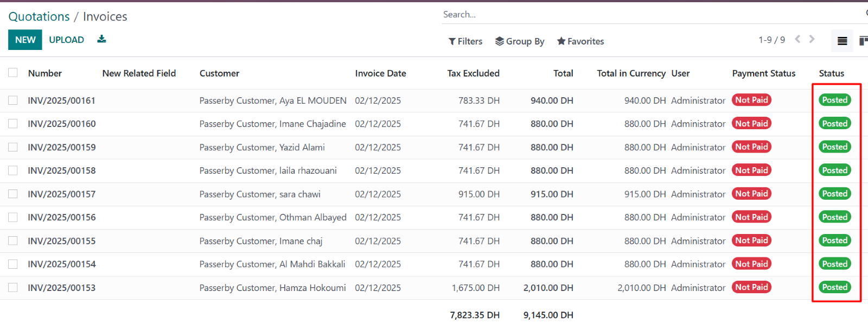Click Not Paid badge for INV/2025/00157
This screenshot has height=329, width=868.
[751, 193]
